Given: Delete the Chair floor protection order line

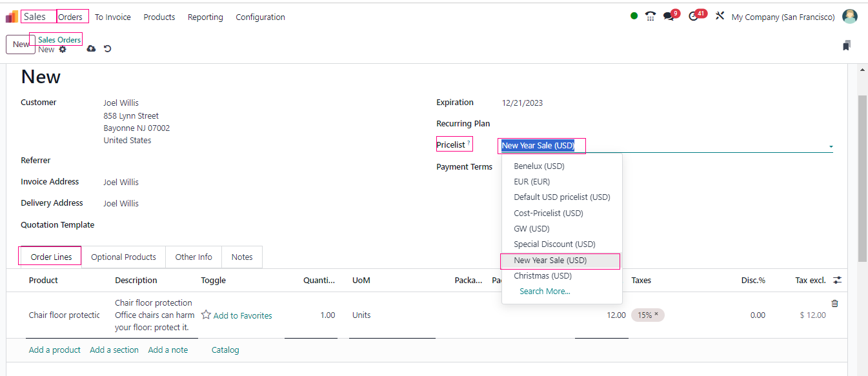Looking at the screenshot, I should tap(834, 303).
